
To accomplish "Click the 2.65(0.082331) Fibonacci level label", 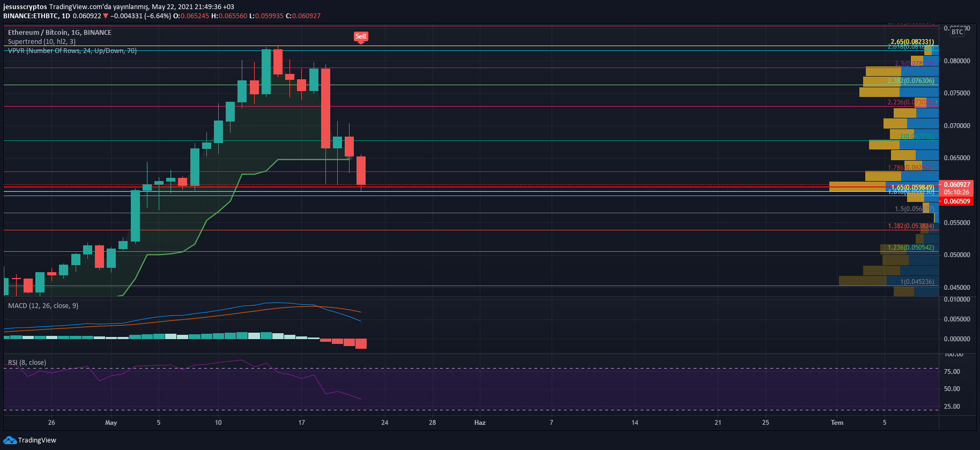I will (x=912, y=42).
